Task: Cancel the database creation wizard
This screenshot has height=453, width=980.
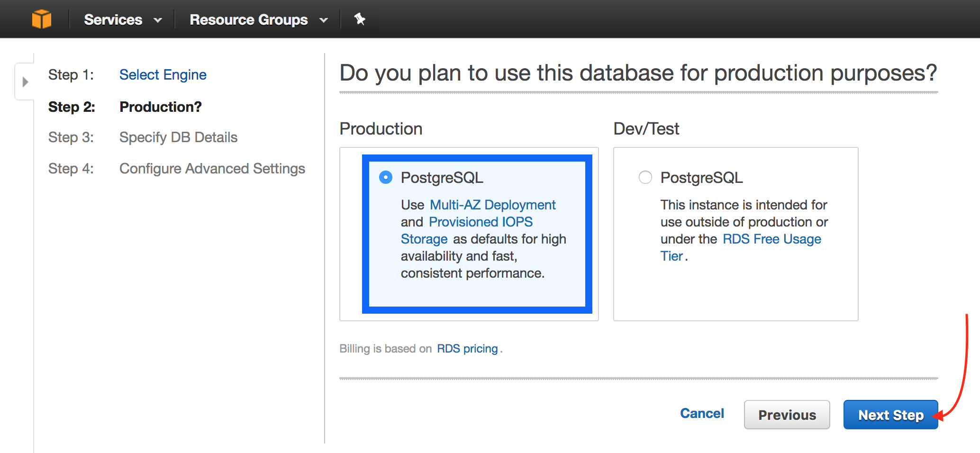Action: [702, 414]
